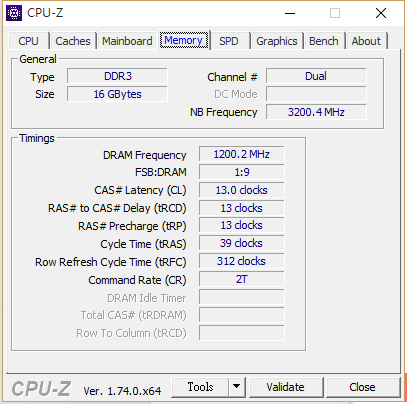Click the NB Frequency value 3200.4 MHz
407x404 pixels.
[316, 112]
